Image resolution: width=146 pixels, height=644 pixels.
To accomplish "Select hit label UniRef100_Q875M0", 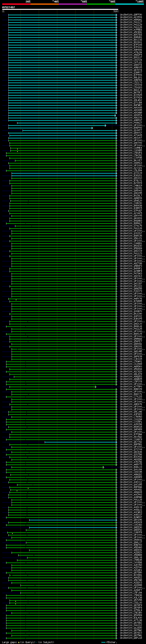I will (x=131, y=573).
